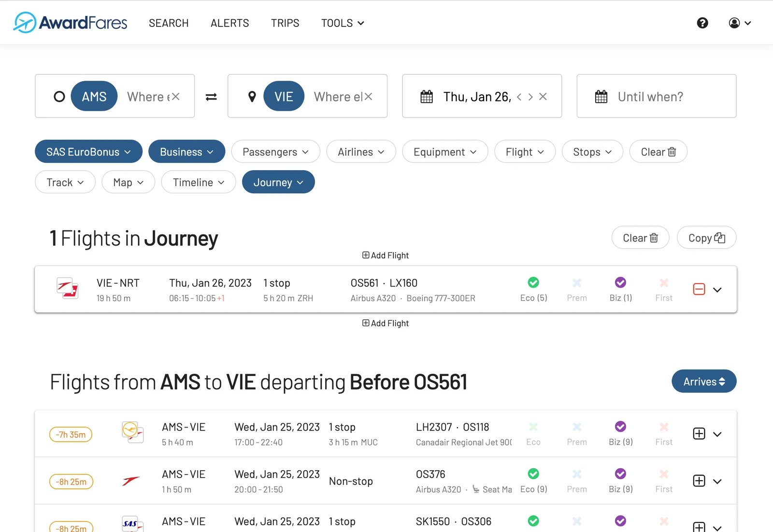This screenshot has height=532, width=773.
Task: Select the AMS origin chip
Action: click(x=94, y=96)
